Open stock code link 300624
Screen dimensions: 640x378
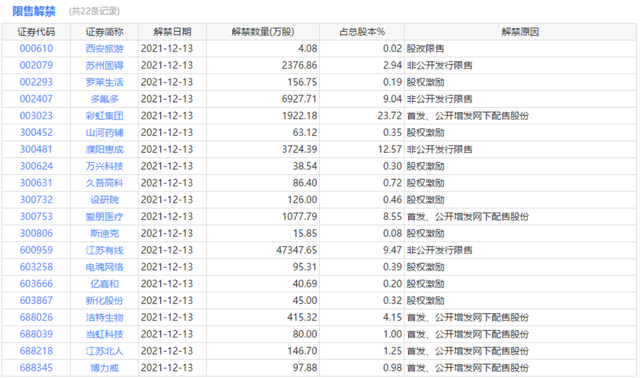(x=36, y=166)
